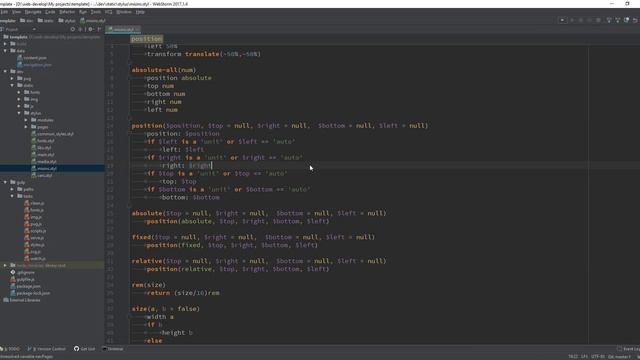Click the Hide icon of the Project panel
The height and width of the screenshot is (360, 640).
tap(99, 29)
